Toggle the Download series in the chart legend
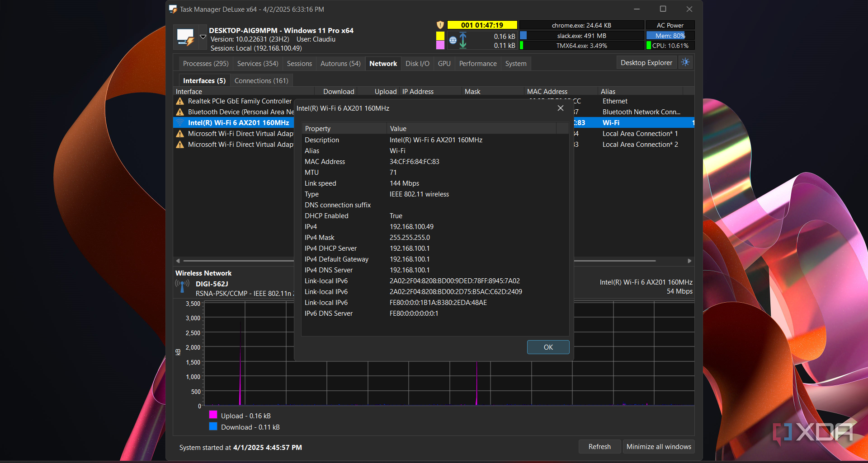This screenshot has height=463, width=868. click(x=213, y=426)
